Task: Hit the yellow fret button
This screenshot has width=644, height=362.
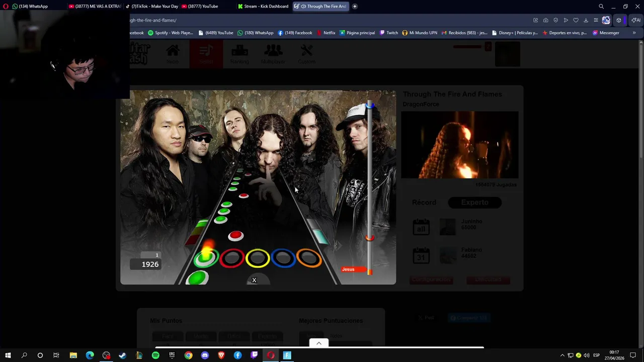Action: pyautogui.click(x=258, y=258)
